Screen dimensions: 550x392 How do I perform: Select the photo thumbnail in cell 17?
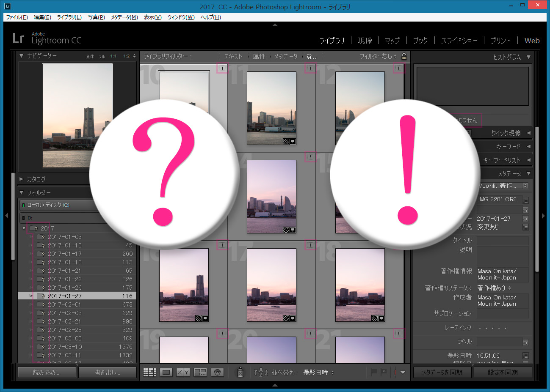271,285
